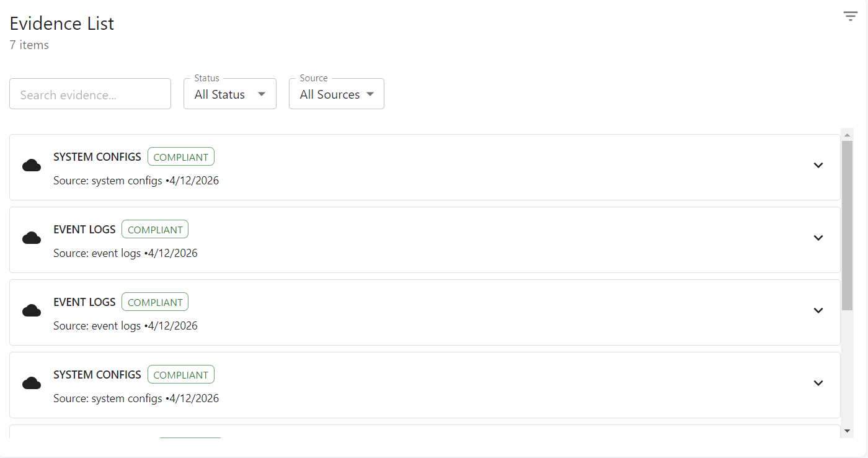The height and width of the screenshot is (458, 868).
Task: Expand the topmost SYSTEM CONFIGS evidence row chevron
Action: tap(818, 165)
